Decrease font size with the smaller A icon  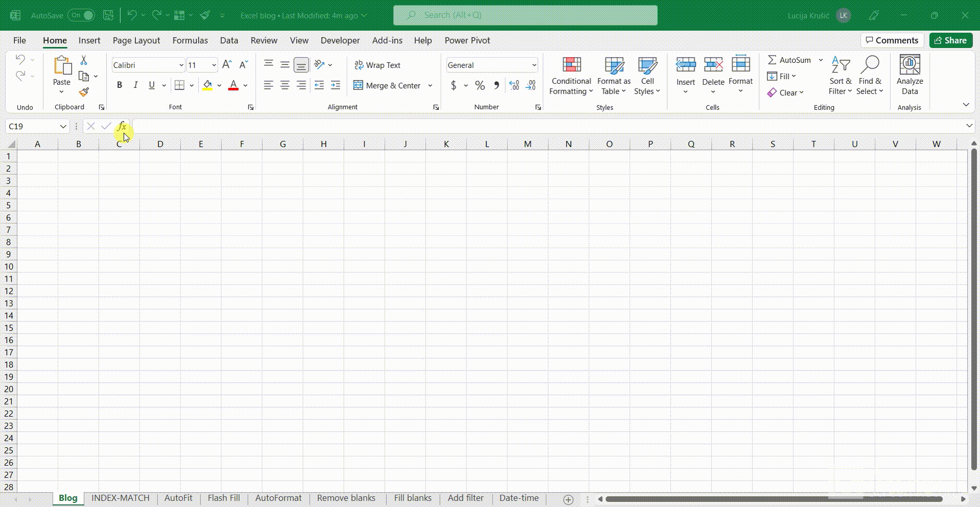click(x=244, y=64)
